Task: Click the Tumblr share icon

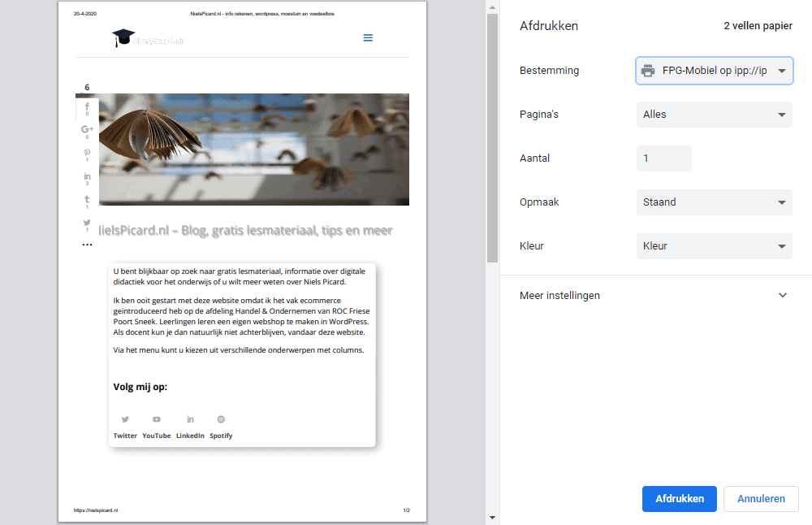Action: click(87, 197)
